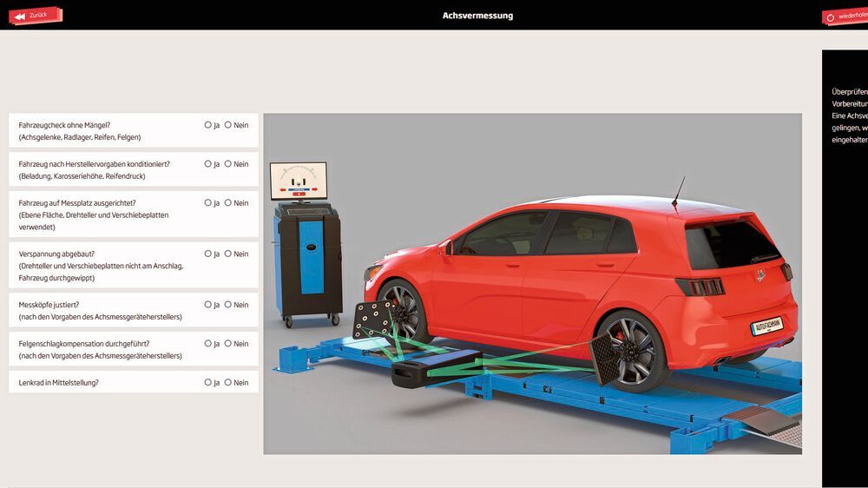868x488 pixels.
Task: Pick Nein for Verspannung abgebaut
Action: 228,254
